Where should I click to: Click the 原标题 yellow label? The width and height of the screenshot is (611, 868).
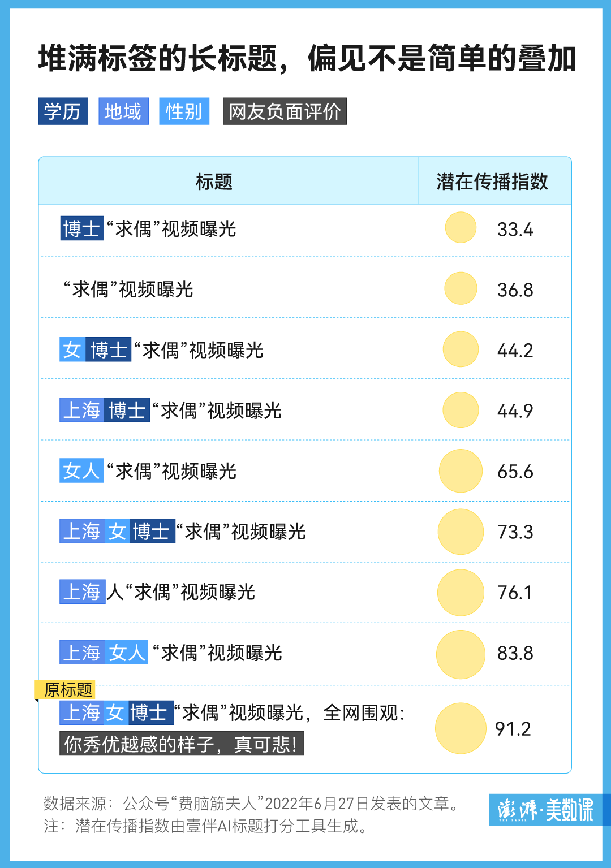[67, 689]
